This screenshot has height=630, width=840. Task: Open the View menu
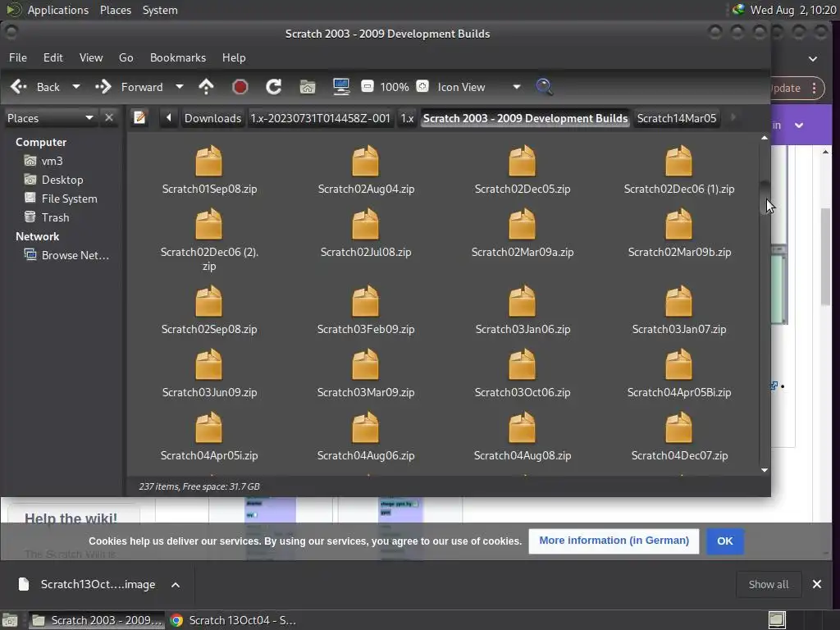pyautogui.click(x=90, y=57)
